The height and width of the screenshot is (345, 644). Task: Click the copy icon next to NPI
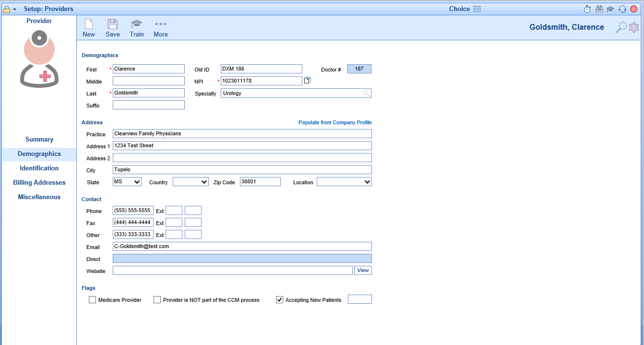(x=308, y=81)
